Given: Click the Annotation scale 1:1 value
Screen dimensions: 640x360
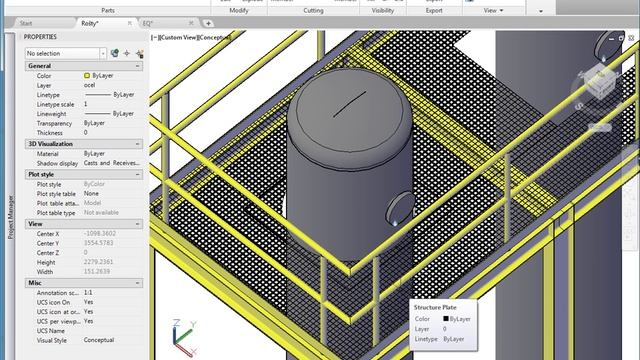Looking at the screenshot, I should 88,293.
